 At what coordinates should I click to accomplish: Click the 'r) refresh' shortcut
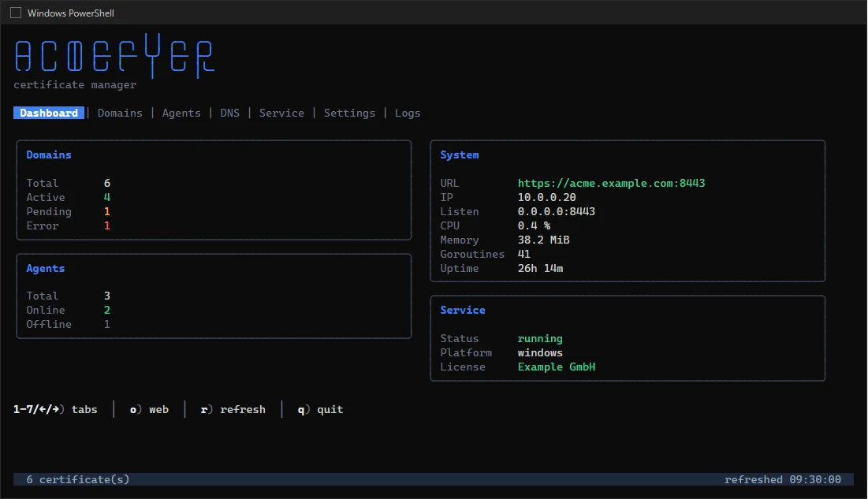pos(233,410)
